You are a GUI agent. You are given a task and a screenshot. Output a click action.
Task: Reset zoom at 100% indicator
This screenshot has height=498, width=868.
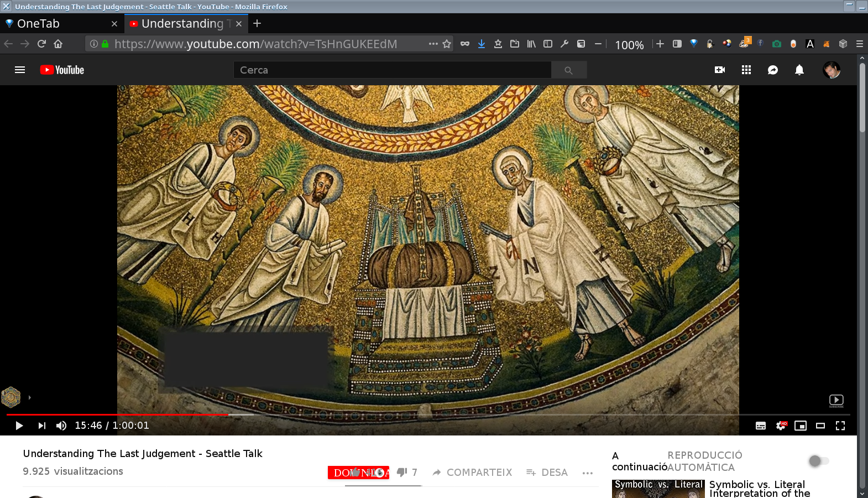(x=629, y=45)
